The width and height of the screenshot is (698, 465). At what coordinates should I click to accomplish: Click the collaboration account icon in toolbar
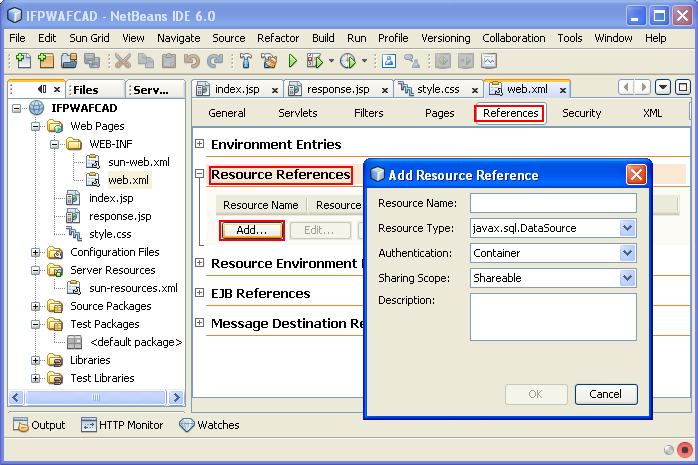pos(389,61)
